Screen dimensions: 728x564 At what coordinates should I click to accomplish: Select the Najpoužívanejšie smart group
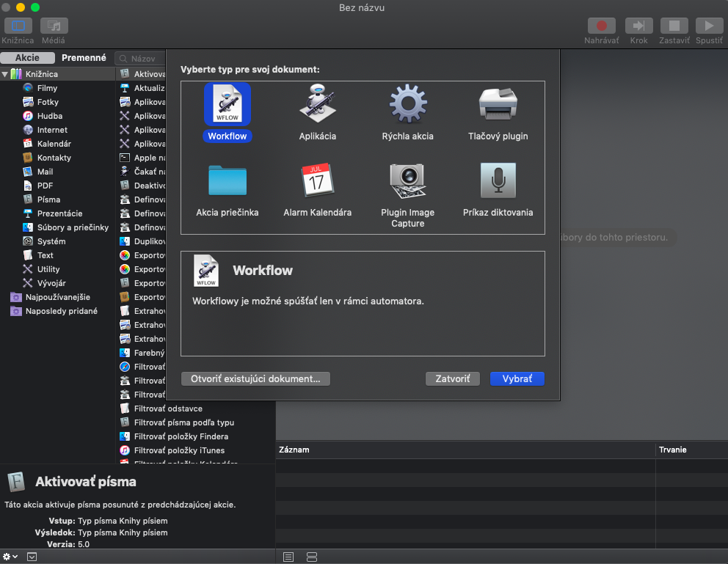pos(57,297)
